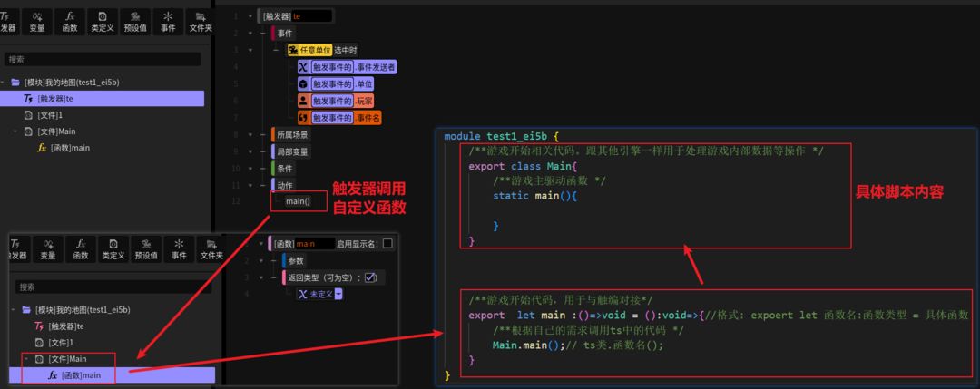Click the 函数 toolbar icon at top
Viewport: 980px width, 389px height.
(70, 22)
